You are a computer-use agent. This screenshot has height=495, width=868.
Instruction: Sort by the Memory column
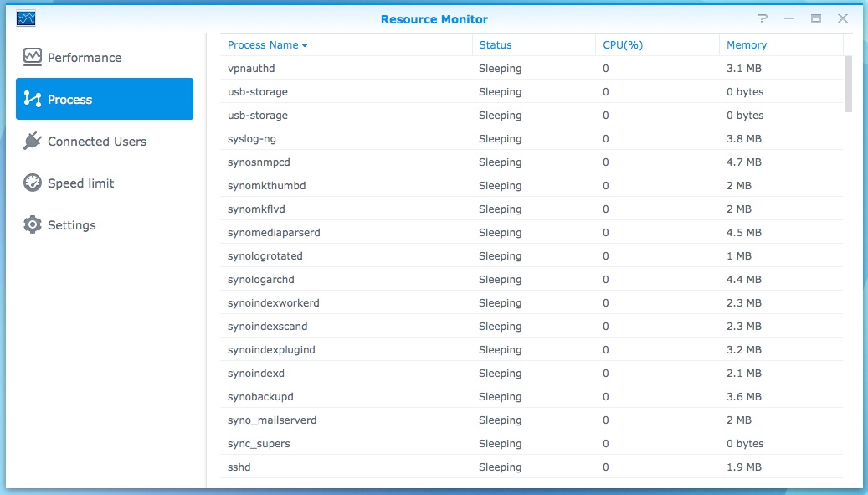click(781, 45)
